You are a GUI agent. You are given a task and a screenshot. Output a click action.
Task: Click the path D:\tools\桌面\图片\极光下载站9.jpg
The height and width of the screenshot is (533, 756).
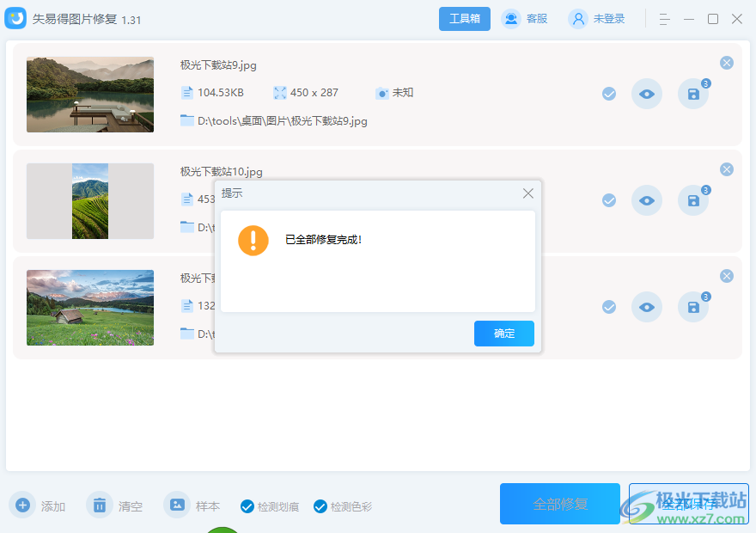point(283,121)
